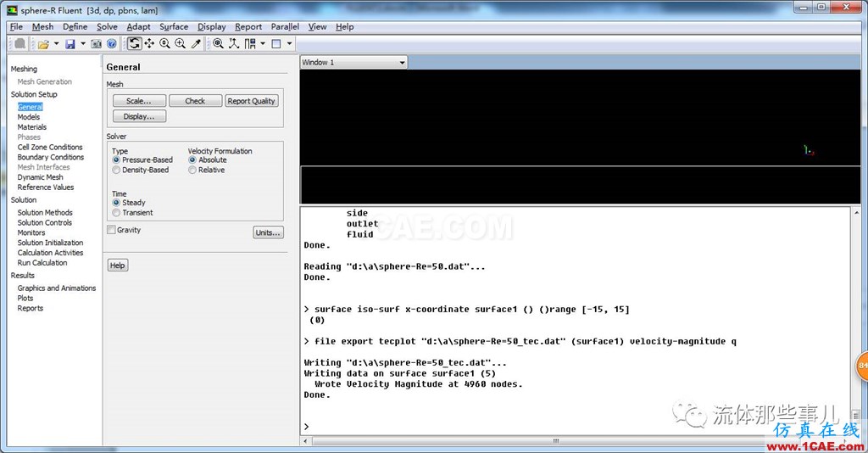
Task: Click the graphics window layout icon
Action: (x=276, y=44)
